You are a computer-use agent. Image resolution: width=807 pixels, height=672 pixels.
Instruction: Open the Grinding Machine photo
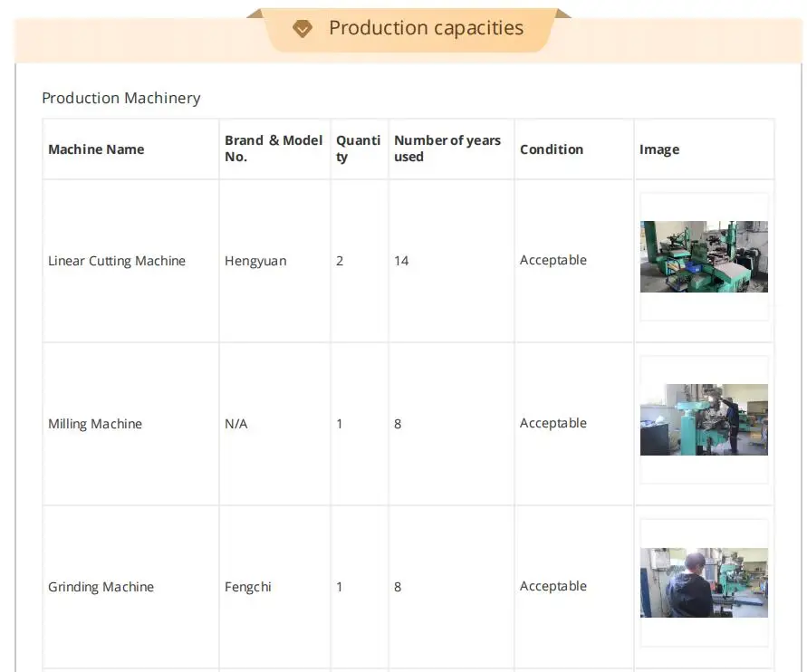click(x=704, y=583)
